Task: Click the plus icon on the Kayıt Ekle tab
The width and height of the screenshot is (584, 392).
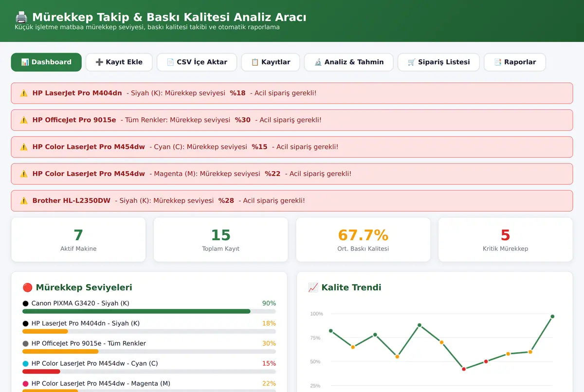Action: (99, 62)
